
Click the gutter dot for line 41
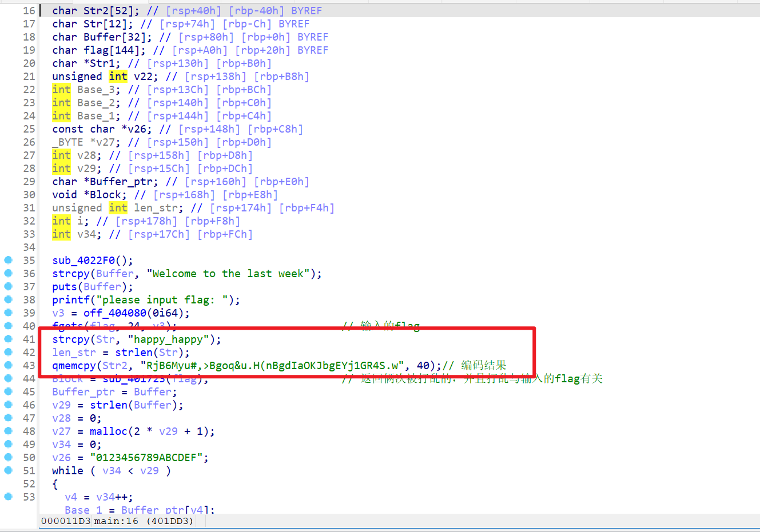[x=8, y=339]
